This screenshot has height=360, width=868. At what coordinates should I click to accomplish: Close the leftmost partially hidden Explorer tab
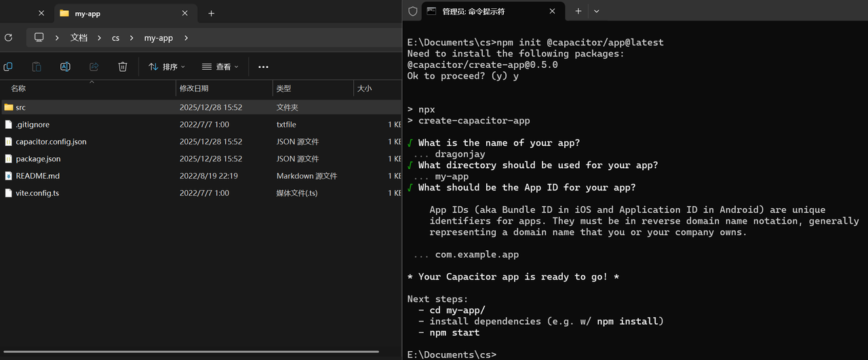tap(42, 13)
